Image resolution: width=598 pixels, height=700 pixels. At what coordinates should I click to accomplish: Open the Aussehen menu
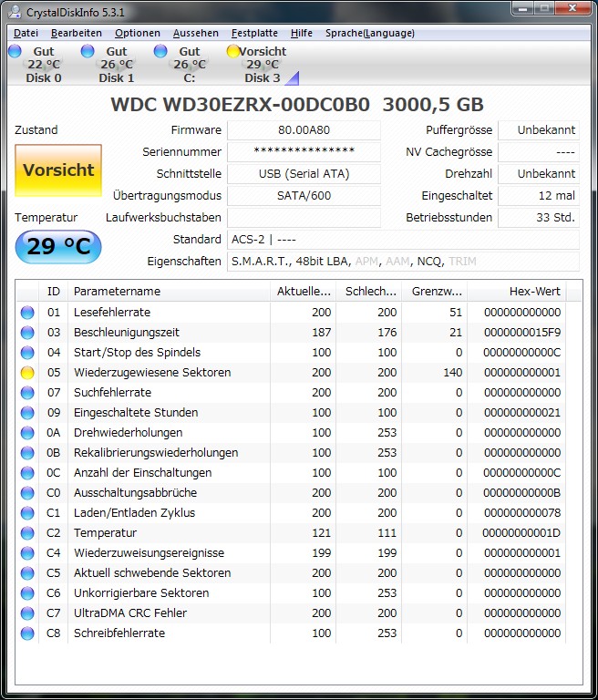(196, 33)
